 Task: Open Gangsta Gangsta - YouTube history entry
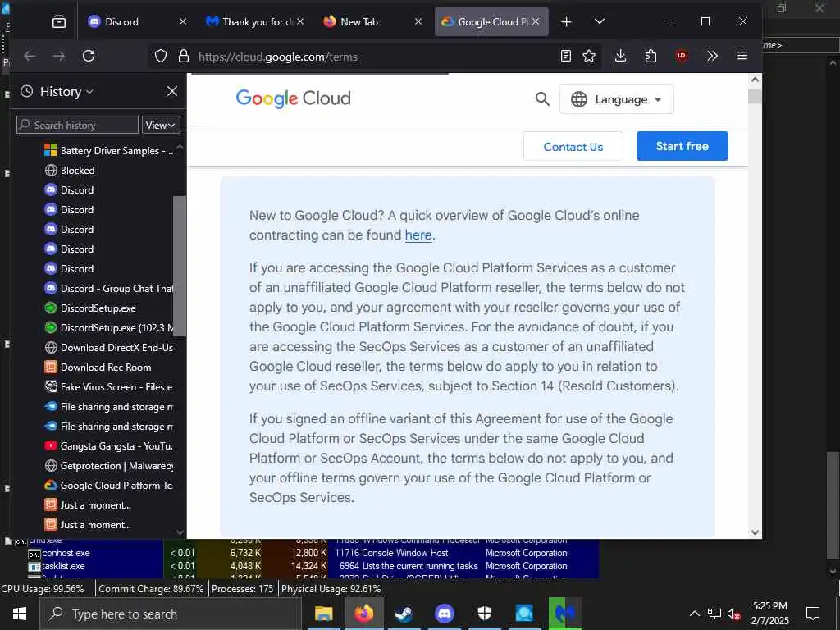click(x=109, y=446)
